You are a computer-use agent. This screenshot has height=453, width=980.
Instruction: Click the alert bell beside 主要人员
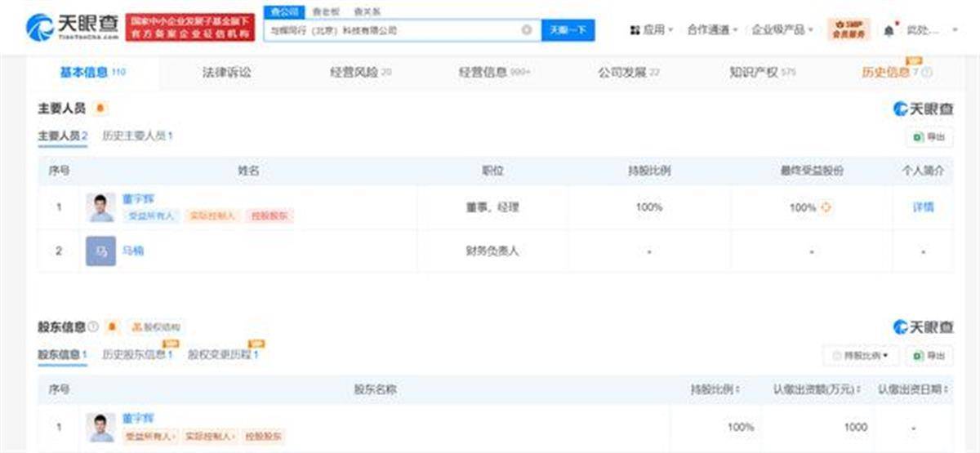coord(100,109)
